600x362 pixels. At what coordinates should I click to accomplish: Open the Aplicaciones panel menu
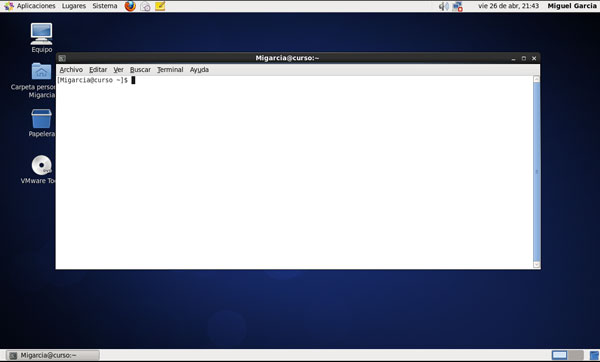(36, 6)
